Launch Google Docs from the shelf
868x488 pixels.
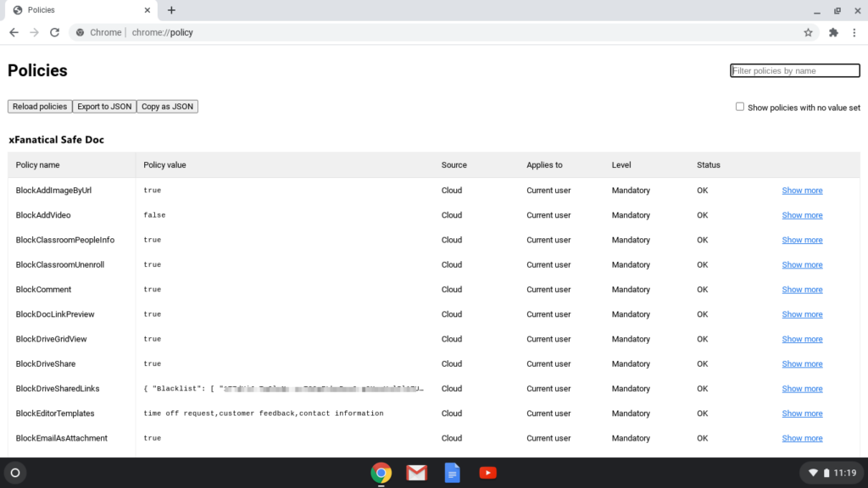click(x=452, y=473)
